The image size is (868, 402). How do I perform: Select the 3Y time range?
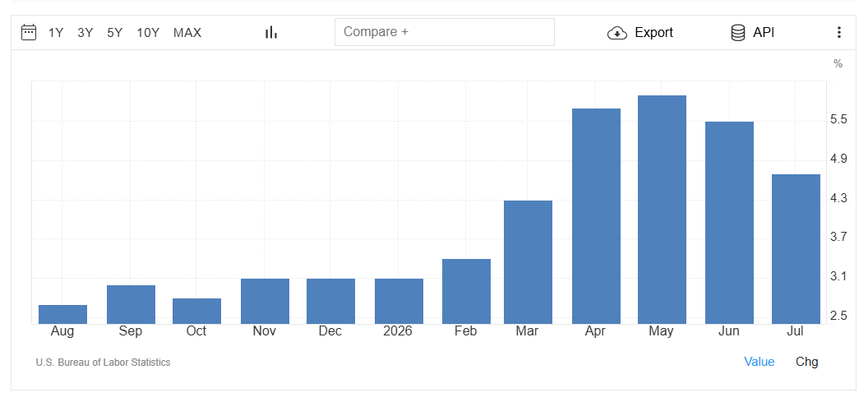tap(85, 33)
